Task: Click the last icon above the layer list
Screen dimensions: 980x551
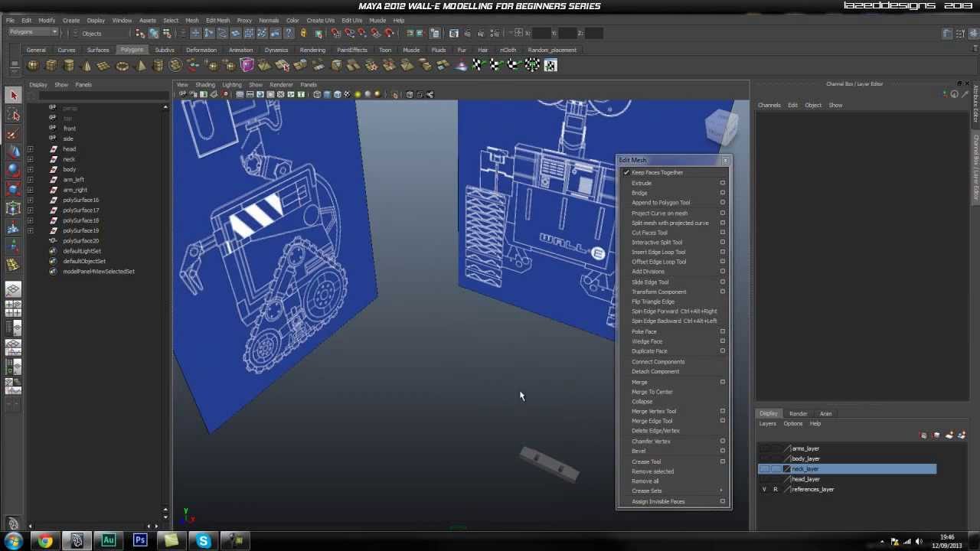Action: (961, 435)
